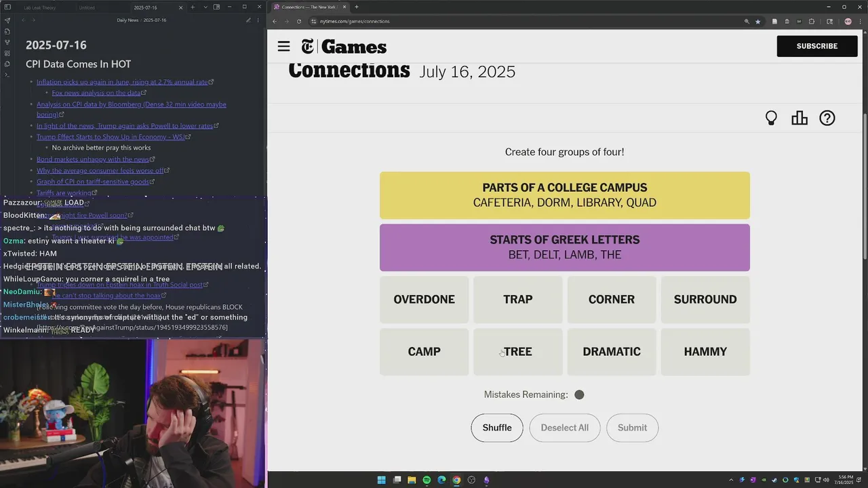Select the HAMMY tile
This screenshot has width=868, height=488.
pos(705,352)
